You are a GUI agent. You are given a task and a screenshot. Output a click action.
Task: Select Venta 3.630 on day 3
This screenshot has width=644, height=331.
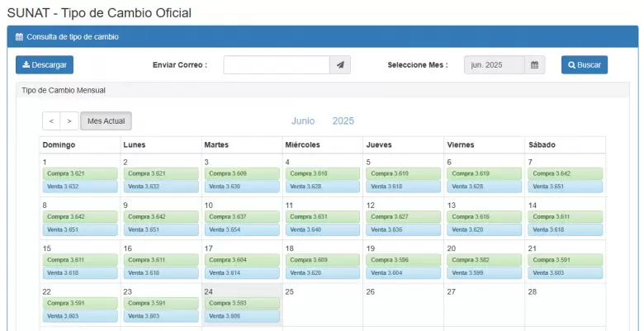(242, 187)
